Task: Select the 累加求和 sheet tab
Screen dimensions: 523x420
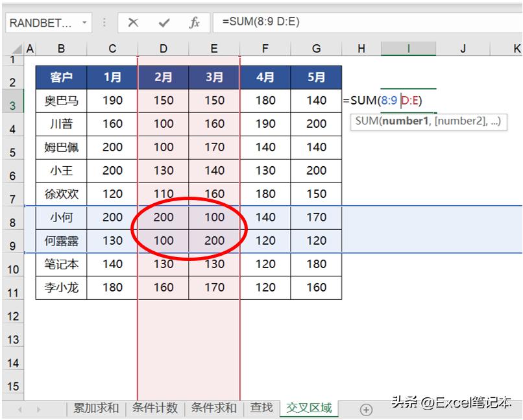Action: coord(95,410)
